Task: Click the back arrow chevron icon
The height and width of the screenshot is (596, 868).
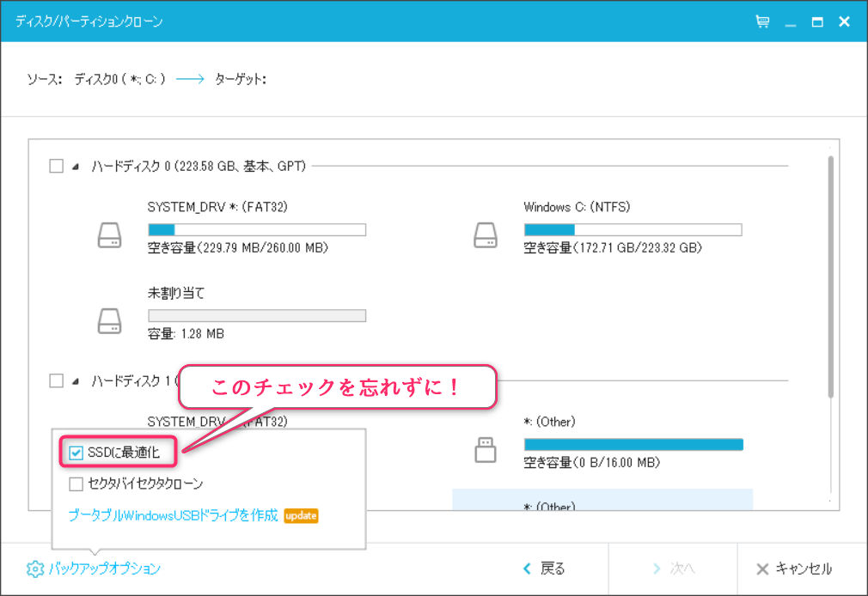Action: (527, 569)
